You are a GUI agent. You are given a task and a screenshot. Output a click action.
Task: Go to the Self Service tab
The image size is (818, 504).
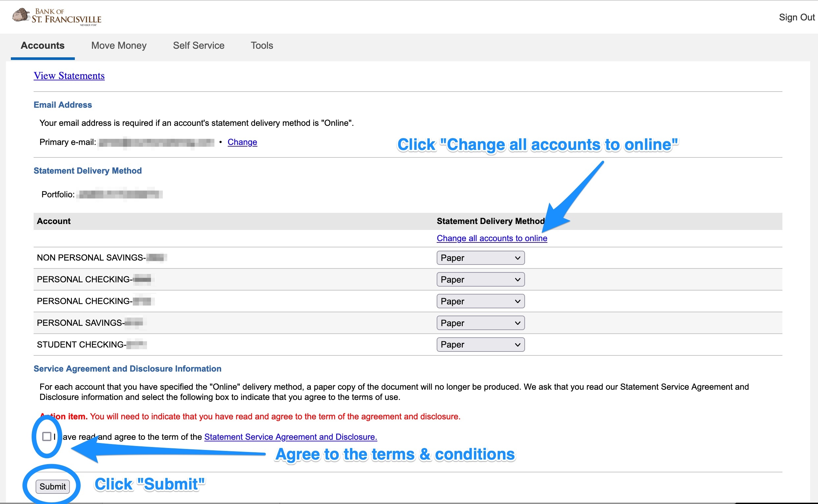point(198,46)
